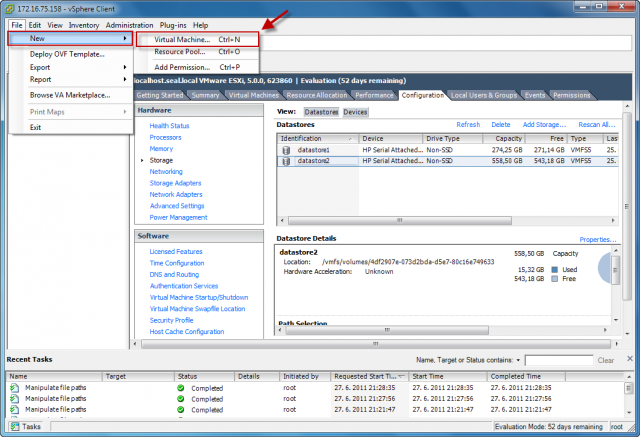Click task icon for 21:28:35 Manipulate file paths
Viewport: 640px width, 437px height.
(x=14, y=388)
